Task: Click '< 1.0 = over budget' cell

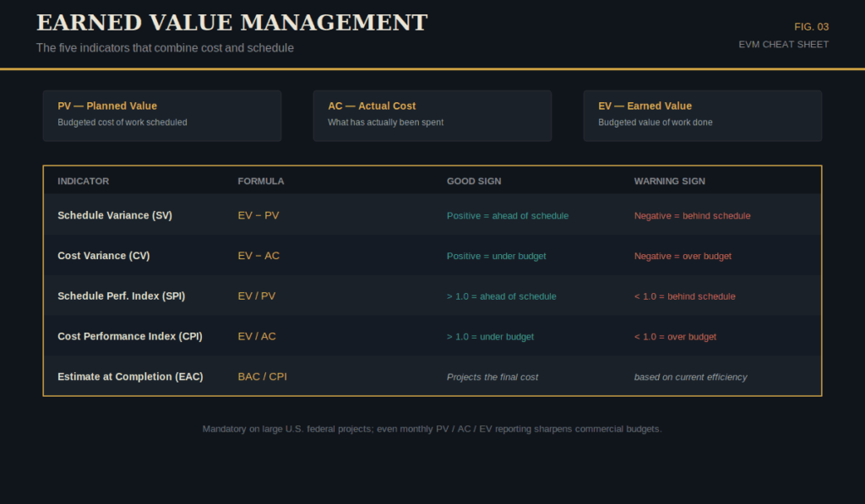Action: 675,337
